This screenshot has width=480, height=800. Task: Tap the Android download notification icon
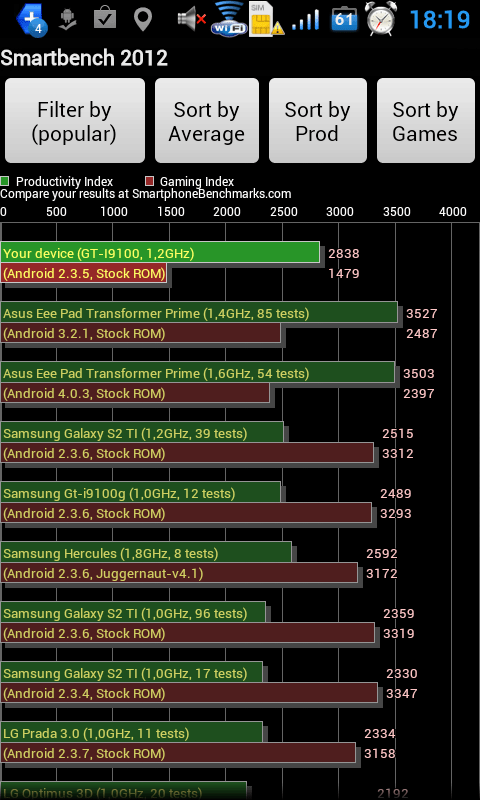[68, 19]
